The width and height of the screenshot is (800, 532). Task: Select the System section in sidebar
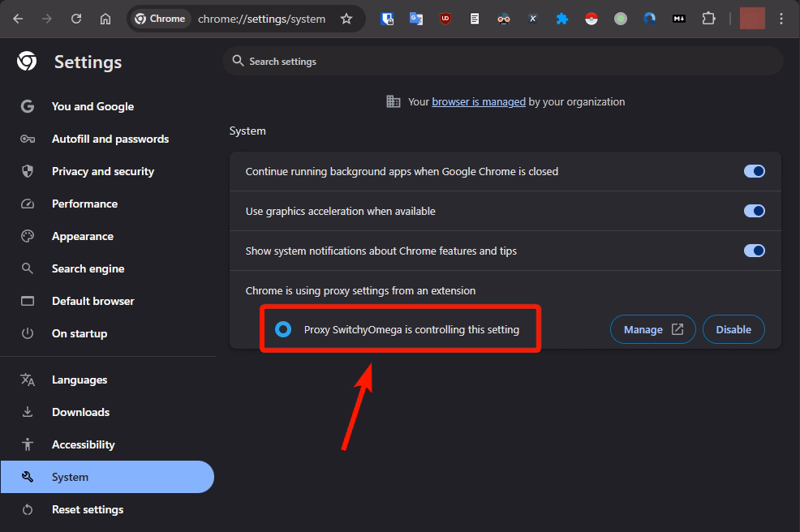click(107, 477)
